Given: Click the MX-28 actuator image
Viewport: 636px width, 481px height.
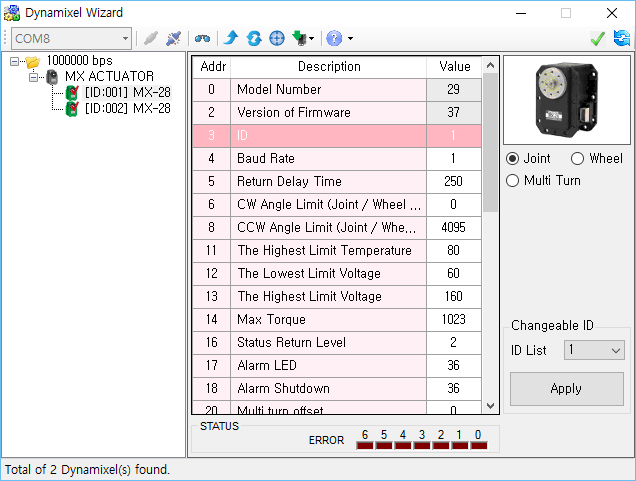Looking at the screenshot, I should coord(567,100).
